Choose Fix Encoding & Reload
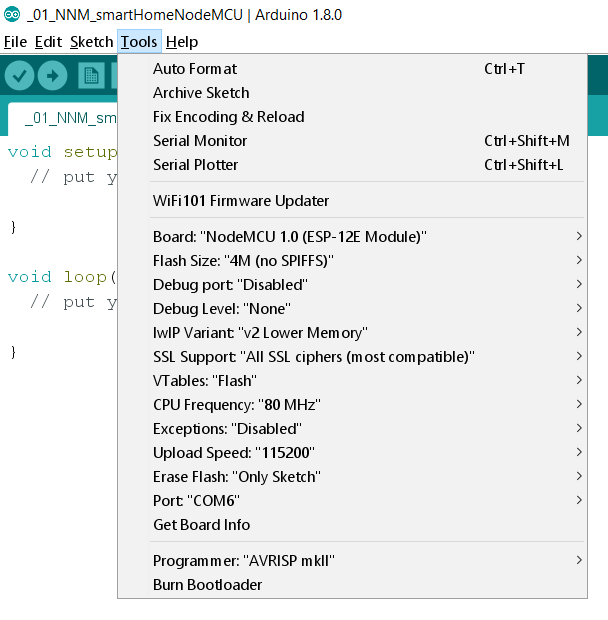This screenshot has width=608, height=620. [352, 117]
